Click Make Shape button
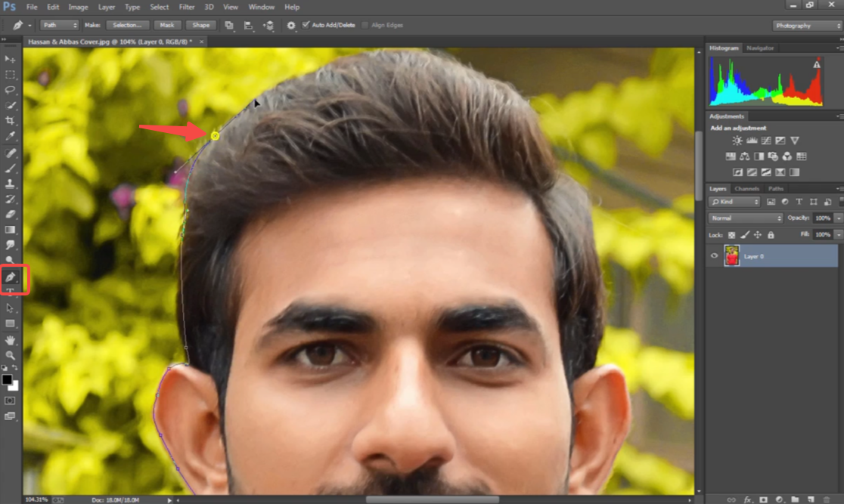The width and height of the screenshot is (844, 504). (200, 25)
